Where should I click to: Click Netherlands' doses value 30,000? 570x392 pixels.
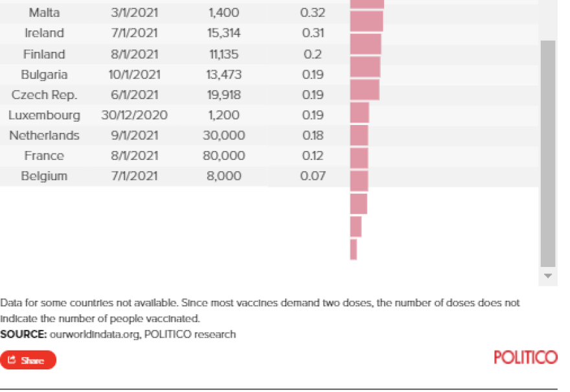coord(223,135)
